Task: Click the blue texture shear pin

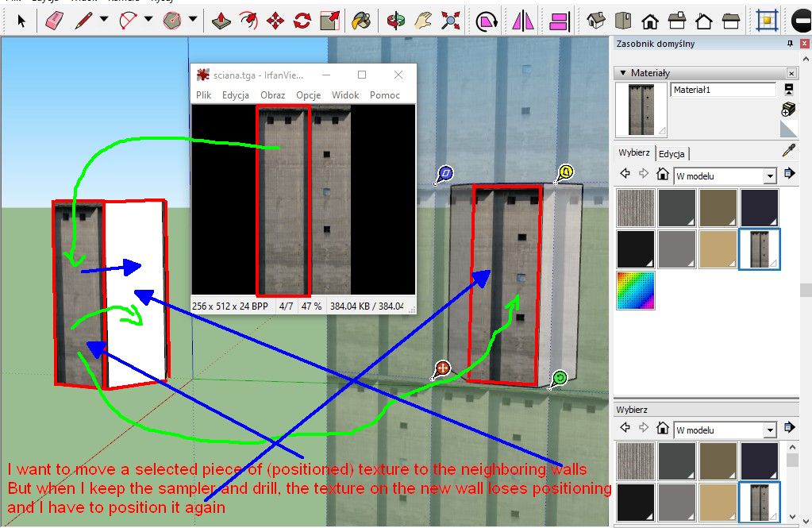Action: click(444, 174)
